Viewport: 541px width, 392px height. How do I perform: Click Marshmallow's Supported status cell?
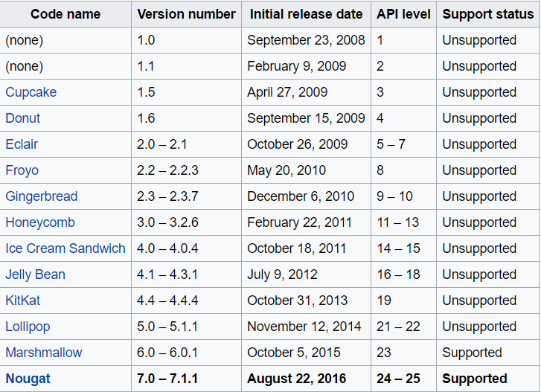point(473,353)
